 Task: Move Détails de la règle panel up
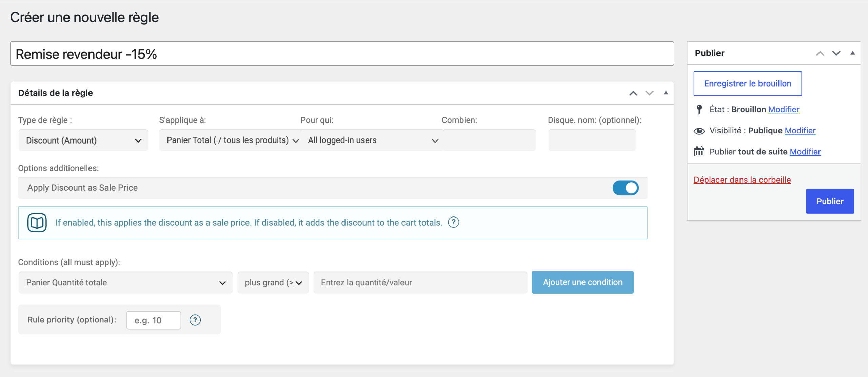coord(633,93)
